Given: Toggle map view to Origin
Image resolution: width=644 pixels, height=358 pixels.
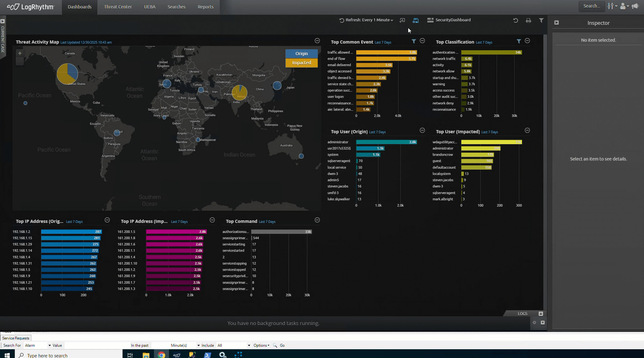Looking at the screenshot, I should pyautogui.click(x=301, y=53).
